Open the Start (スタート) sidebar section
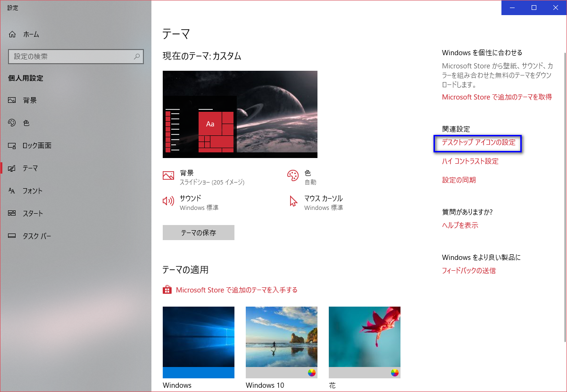567x392 pixels. coord(33,214)
